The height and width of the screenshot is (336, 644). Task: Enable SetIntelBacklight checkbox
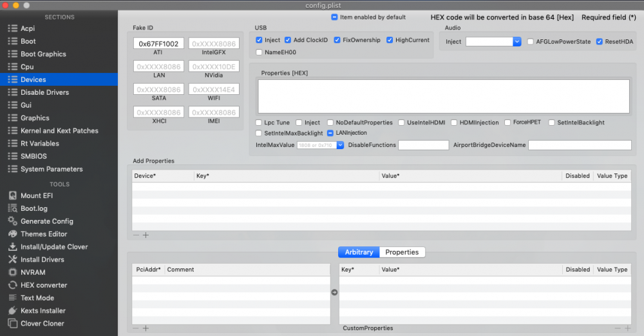(x=552, y=123)
